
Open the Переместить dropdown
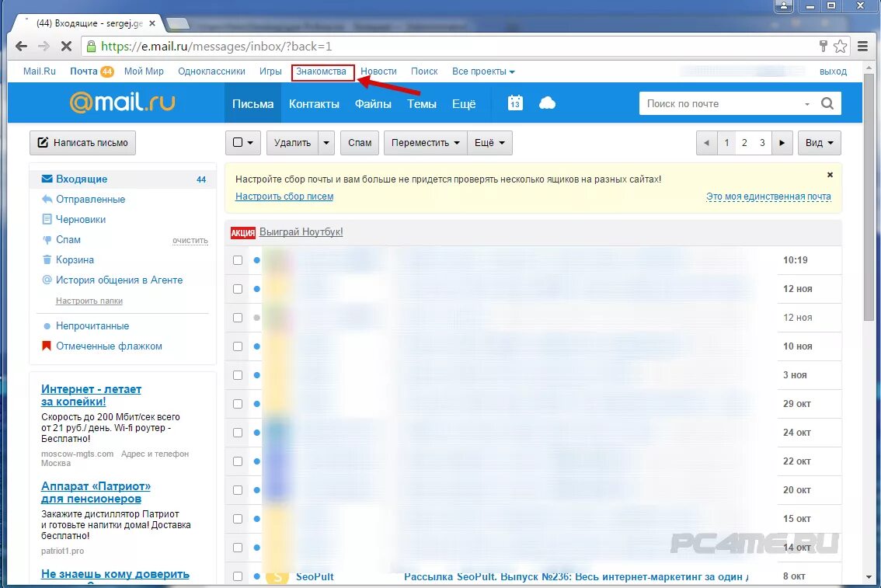425,143
